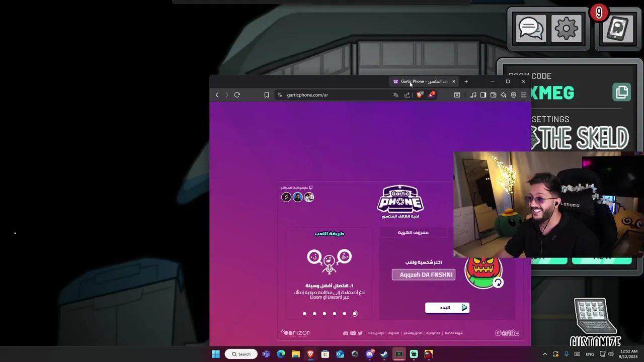Open the second streamer avatar

coord(298,197)
